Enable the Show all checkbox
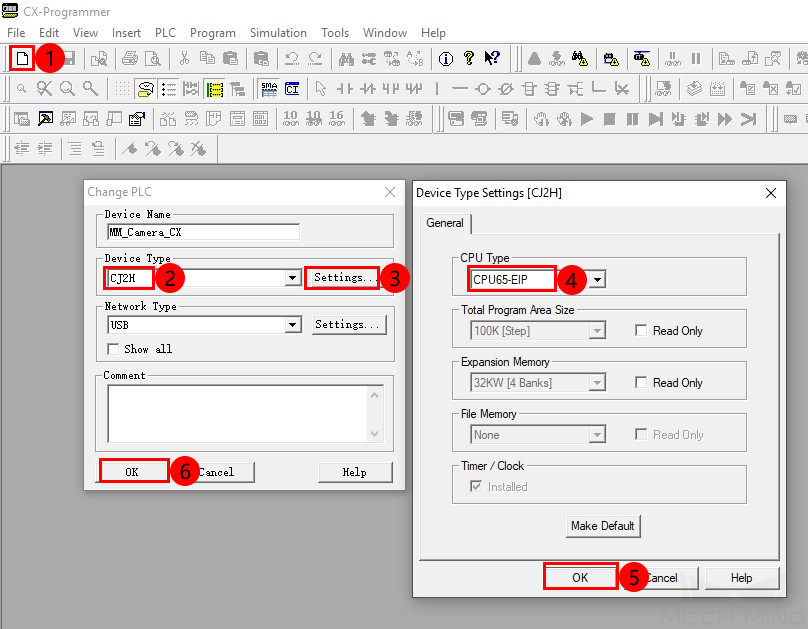808x629 pixels. 113,349
